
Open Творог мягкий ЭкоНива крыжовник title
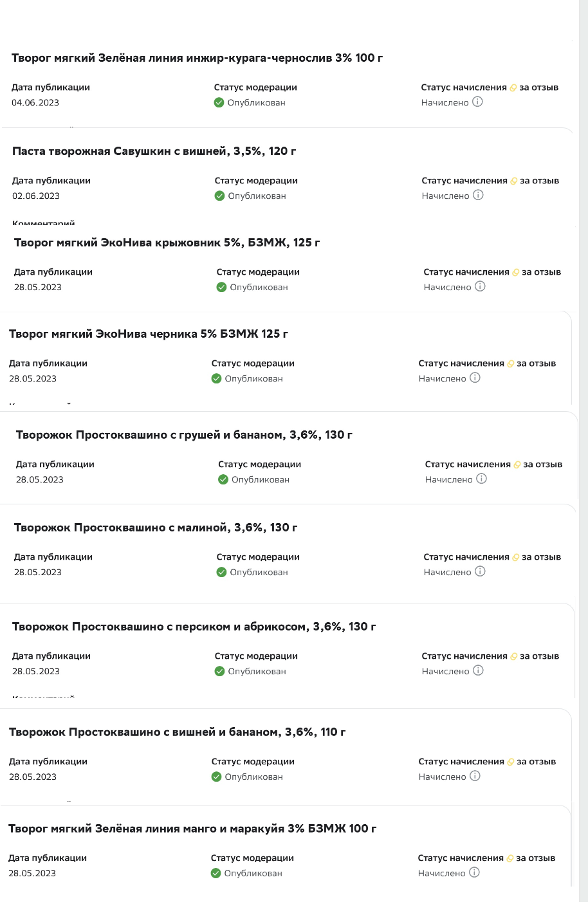[x=167, y=243]
